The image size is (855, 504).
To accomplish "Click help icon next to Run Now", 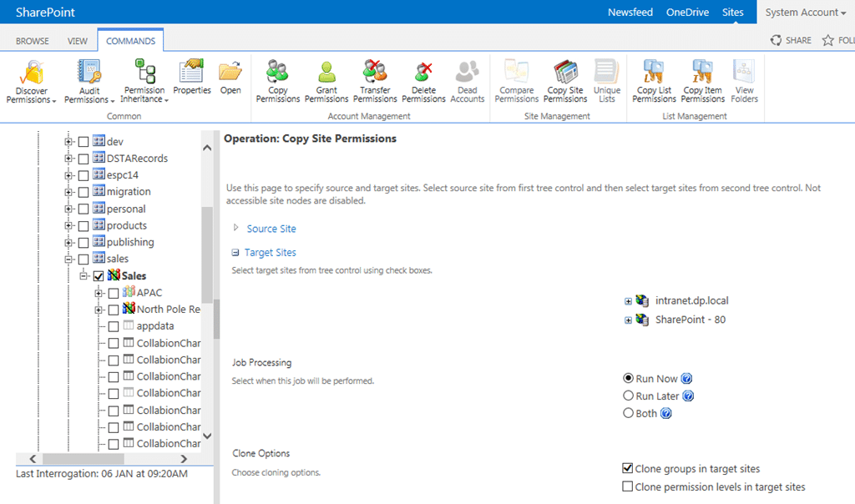I will [686, 379].
